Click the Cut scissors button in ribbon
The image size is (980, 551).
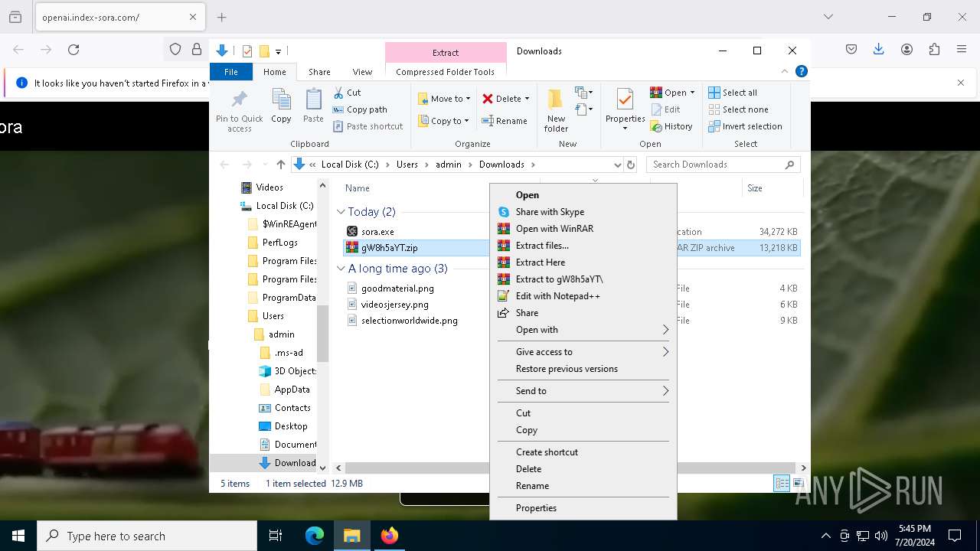click(347, 93)
